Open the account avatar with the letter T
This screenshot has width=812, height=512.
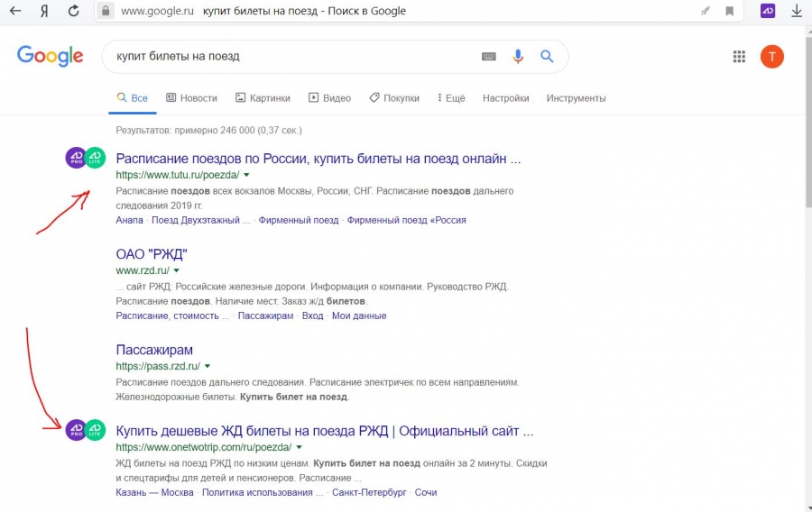pos(771,57)
